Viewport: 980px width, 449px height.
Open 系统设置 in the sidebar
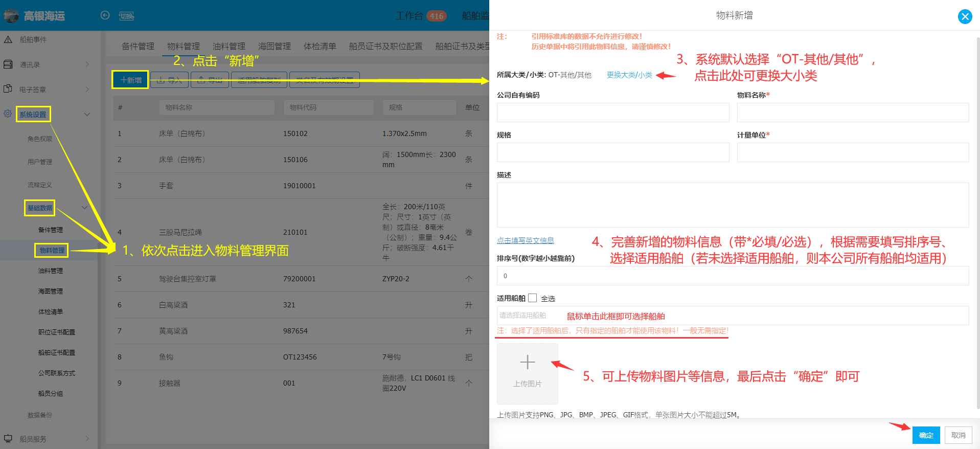33,115
